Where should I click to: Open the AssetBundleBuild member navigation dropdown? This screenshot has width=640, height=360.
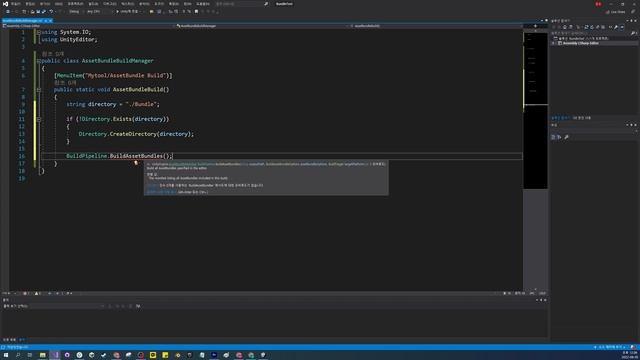pos(436,26)
